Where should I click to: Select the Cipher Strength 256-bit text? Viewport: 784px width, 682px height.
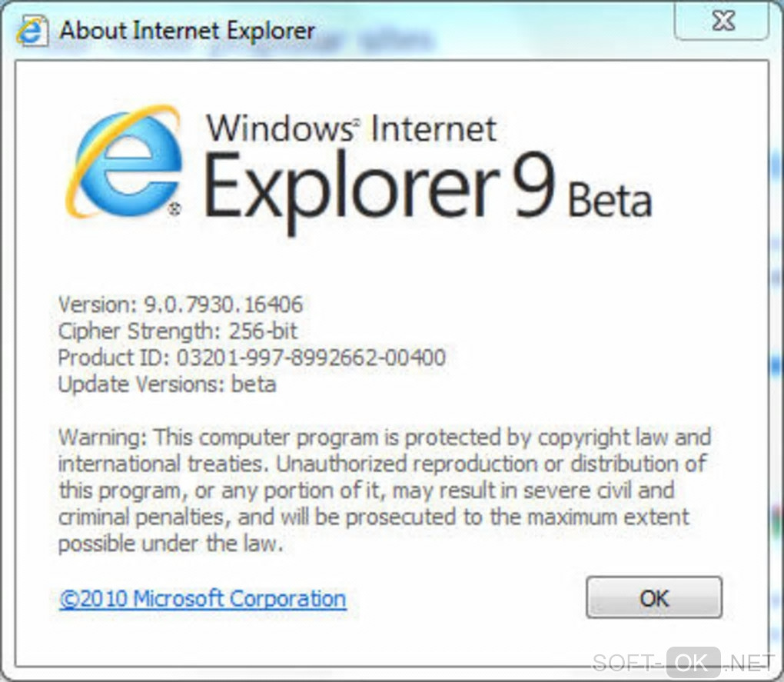[178, 331]
